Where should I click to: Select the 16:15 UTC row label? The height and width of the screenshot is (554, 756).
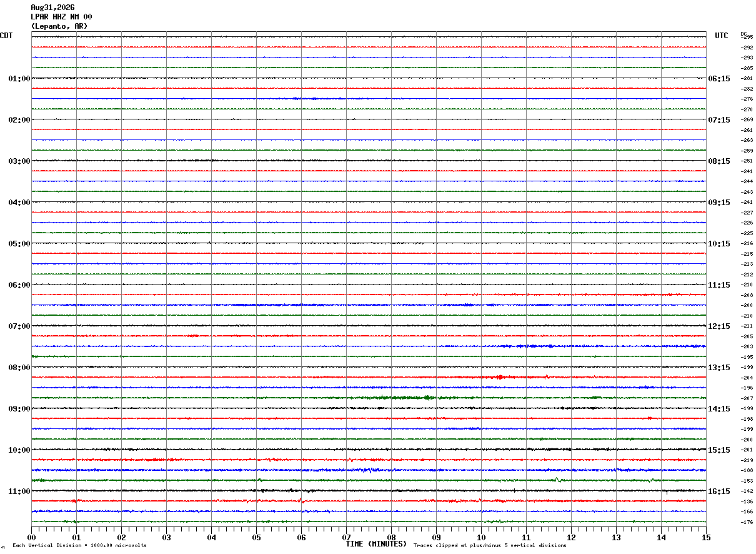pos(719,491)
